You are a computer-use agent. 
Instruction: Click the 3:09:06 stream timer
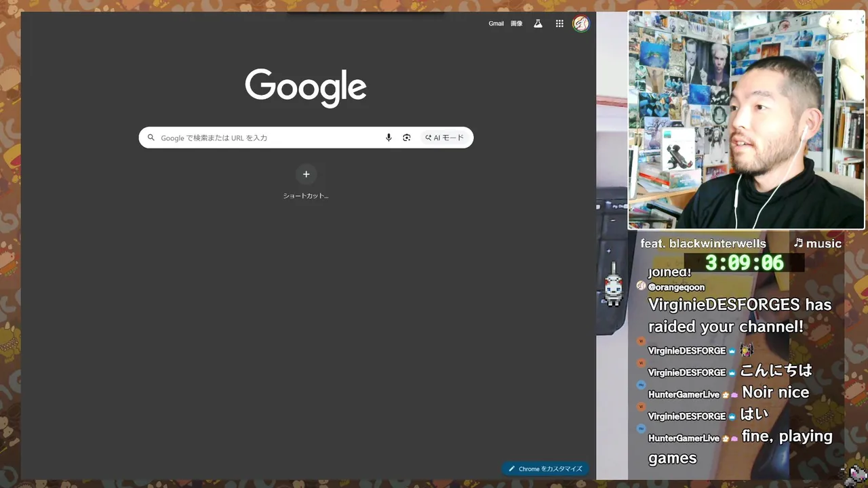(745, 263)
